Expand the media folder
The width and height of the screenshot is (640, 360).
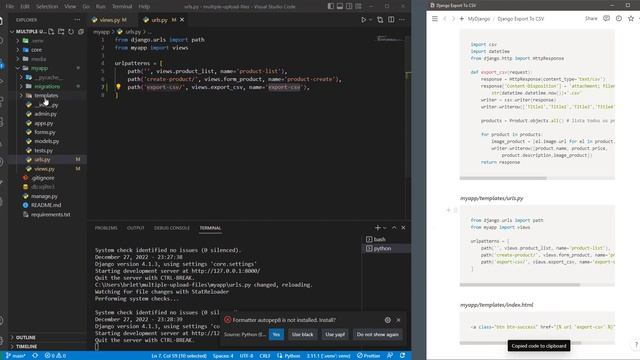tap(38, 59)
